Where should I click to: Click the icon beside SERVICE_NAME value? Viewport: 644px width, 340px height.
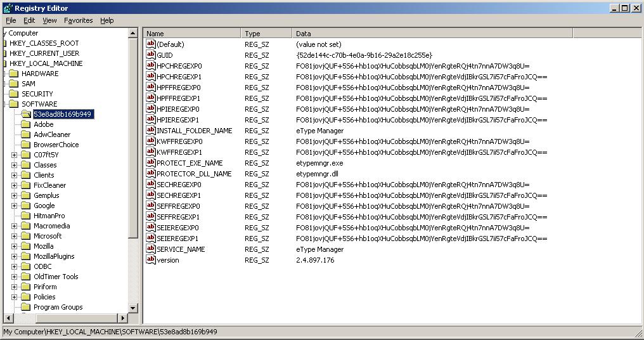pyautogui.click(x=151, y=249)
